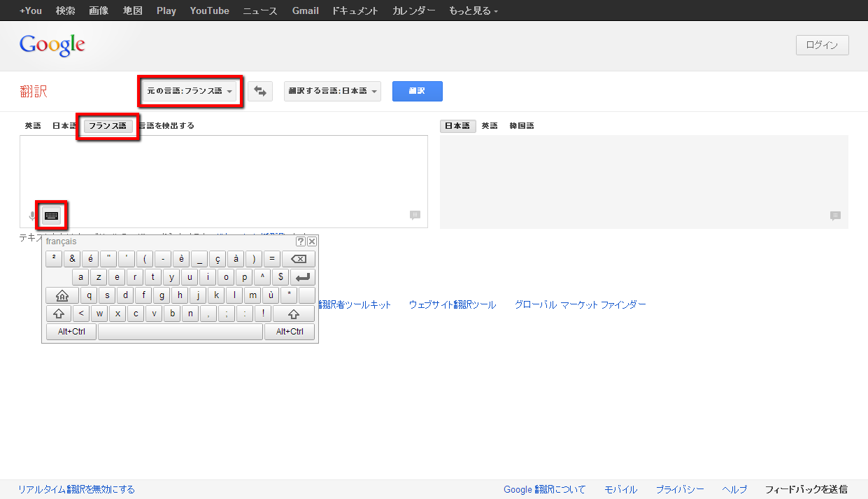Select 英語 as target language tab
The image size is (868, 499).
[490, 126]
